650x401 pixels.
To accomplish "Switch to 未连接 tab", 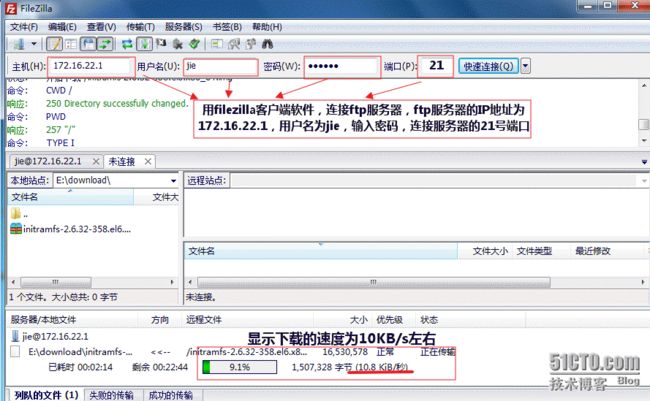I will pos(122,161).
